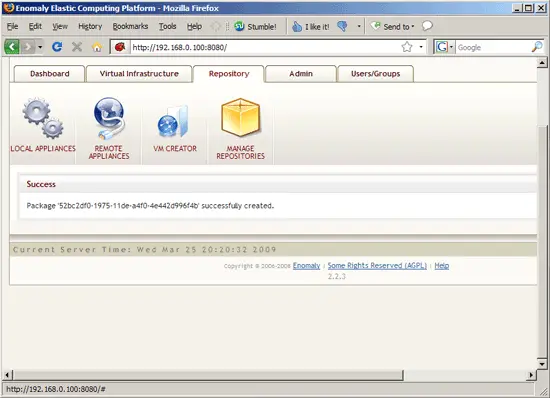Screen dimensions: 550x398
Task: Click the thumbs-down dislike icon
Action: tap(342, 26)
